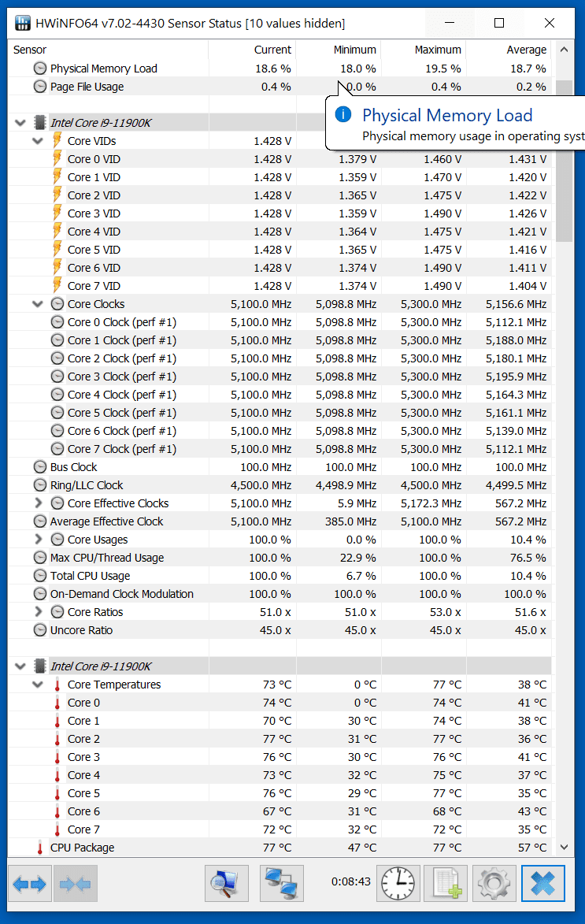Click the Maximum column header
The image size is (585, 924).
click(437, 50)
